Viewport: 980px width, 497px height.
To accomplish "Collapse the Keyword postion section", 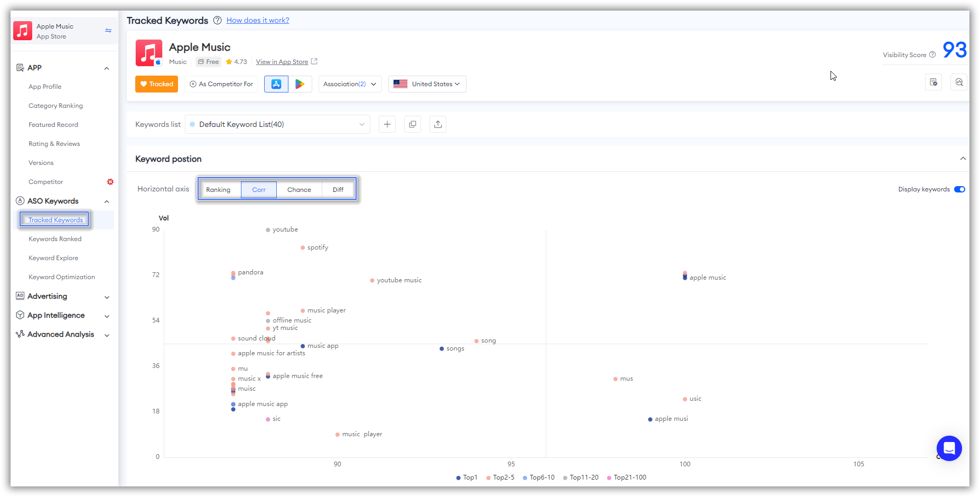I will point(963,159).
